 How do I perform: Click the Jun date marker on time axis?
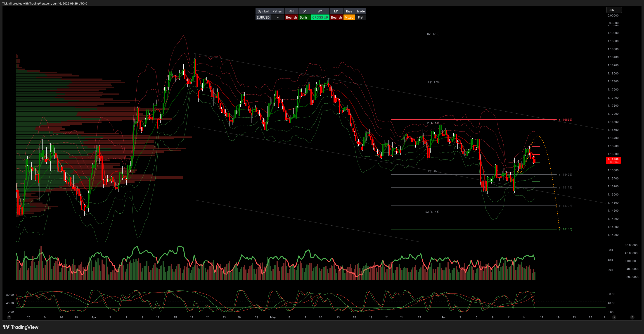coord(444,317)
